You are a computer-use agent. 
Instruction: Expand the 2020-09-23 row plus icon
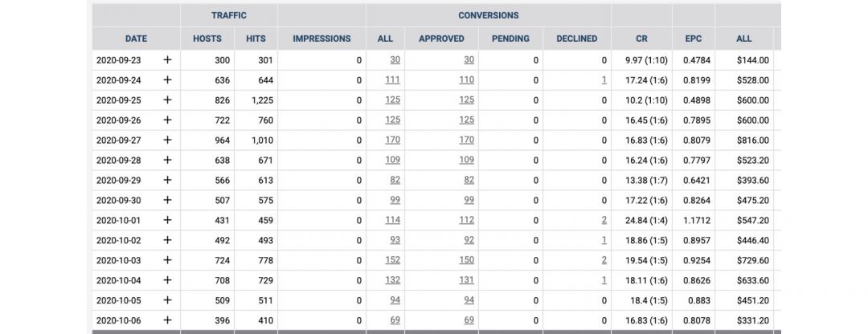tap(167, 59)
